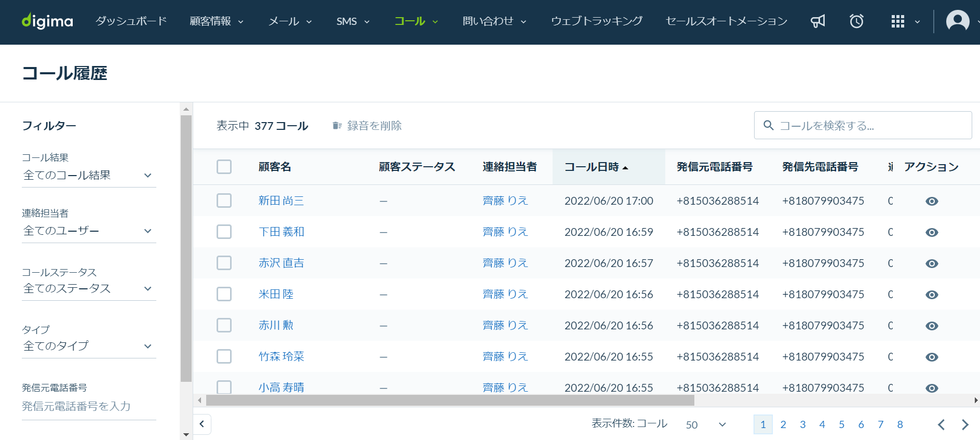The height and width of the screenshot is (440, 980).
Task: Click the table scroll-right arrow
Action: pyautogui.click(x=976, y=401)
